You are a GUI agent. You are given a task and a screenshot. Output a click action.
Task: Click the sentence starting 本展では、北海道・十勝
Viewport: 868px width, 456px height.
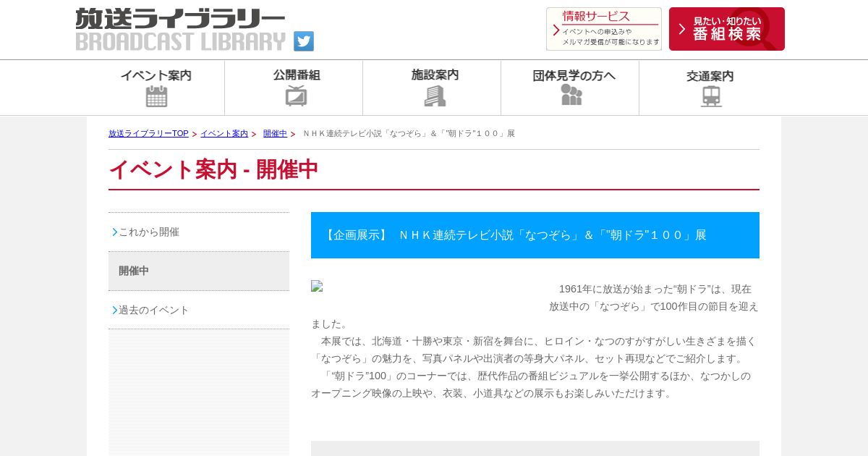534,350
